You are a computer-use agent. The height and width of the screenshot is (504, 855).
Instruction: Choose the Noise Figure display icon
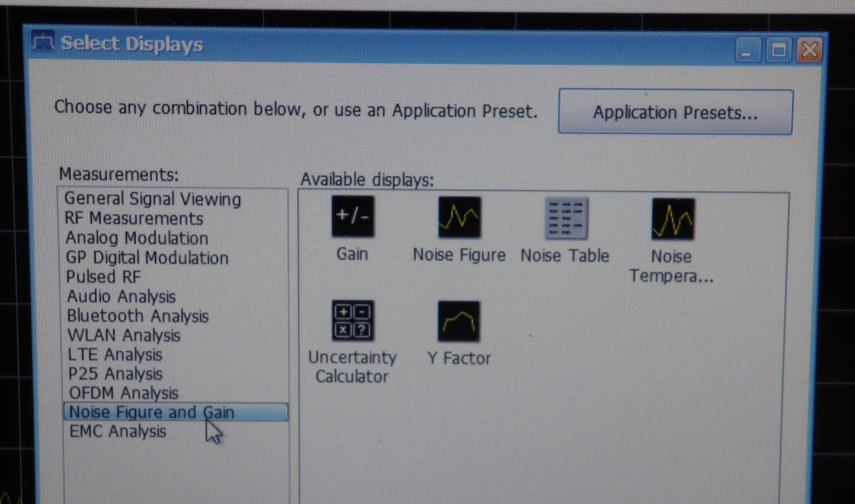click(x=459, y=217)
